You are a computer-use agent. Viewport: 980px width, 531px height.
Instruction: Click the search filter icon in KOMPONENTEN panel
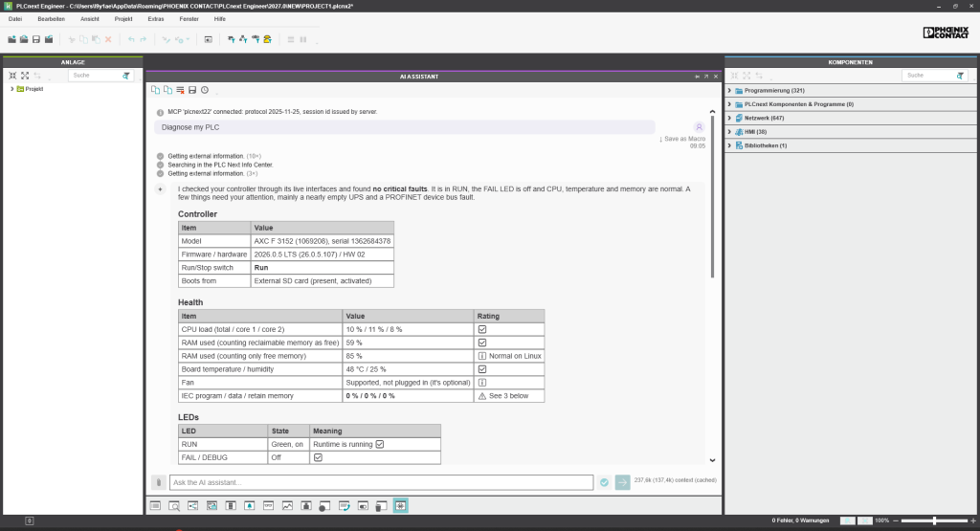tap(960, 76)
